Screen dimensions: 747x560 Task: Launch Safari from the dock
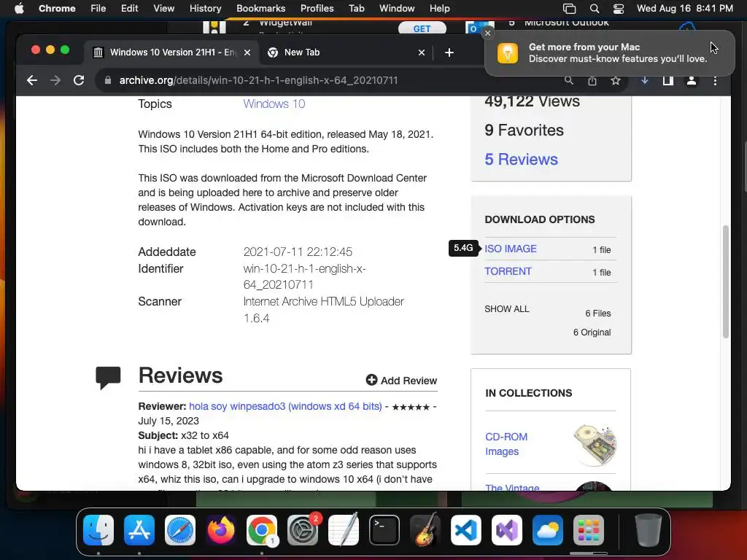[x=180, y=530]
